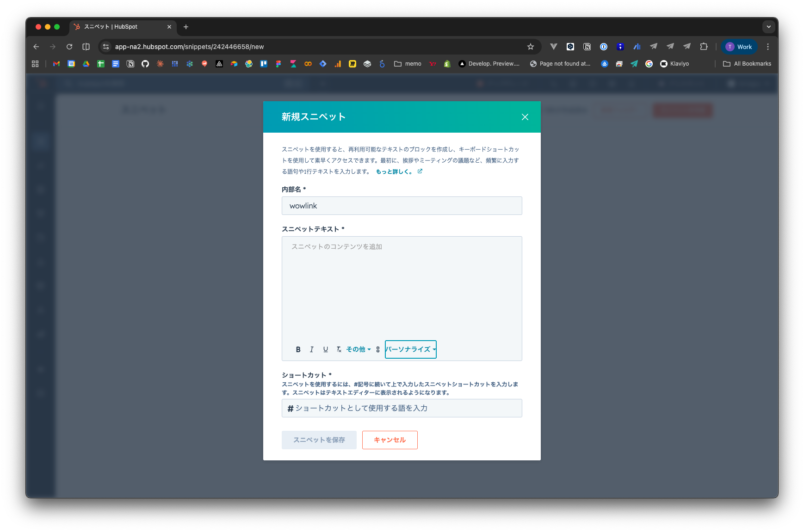The width and height of the screenshot is (804, 532).
Task: Toggle the browser side panel icon
Action: click(86, 47)
